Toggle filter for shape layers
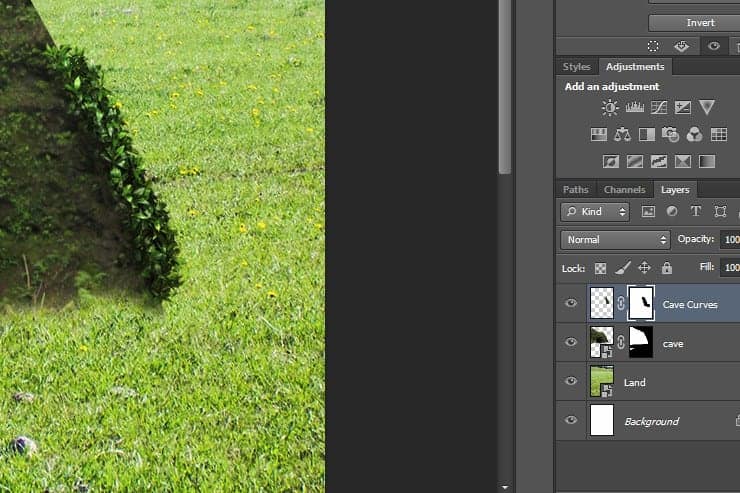Screen dimensions: 740x493 [720, 211]
